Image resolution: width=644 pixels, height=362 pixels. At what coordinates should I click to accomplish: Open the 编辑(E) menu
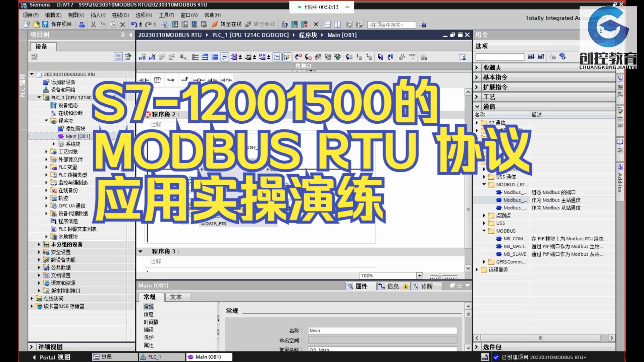tap(53, 15)
